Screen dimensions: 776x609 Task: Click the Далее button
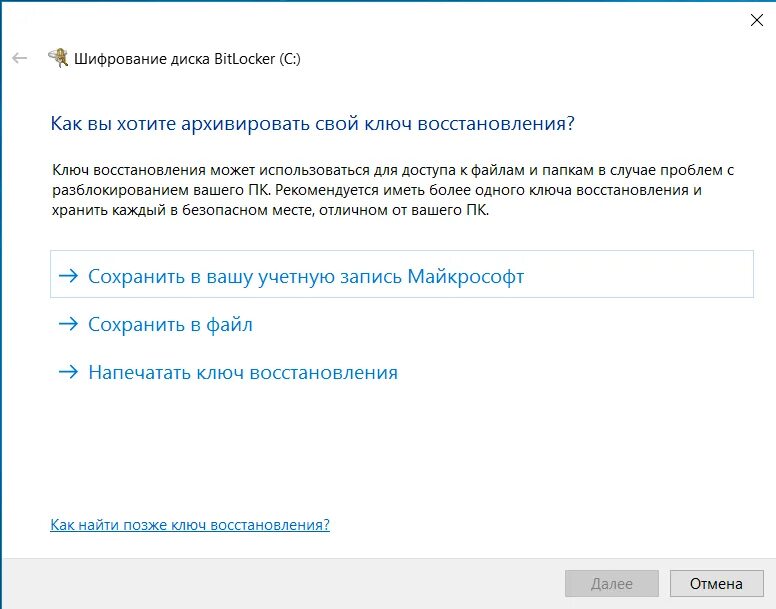(612, 584)
